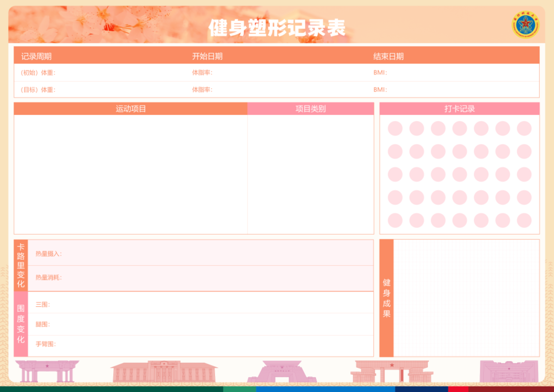This screenshot has width=554, height=392.
Task: Mark first check-in circle in bottom row
Action: click(395, 220)
